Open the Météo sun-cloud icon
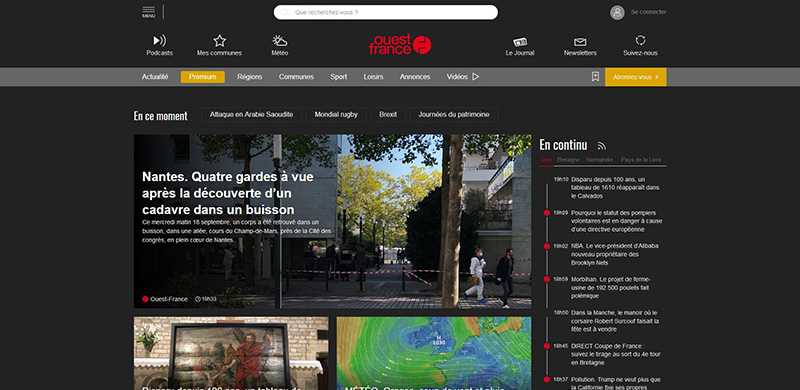 point(280,41)
